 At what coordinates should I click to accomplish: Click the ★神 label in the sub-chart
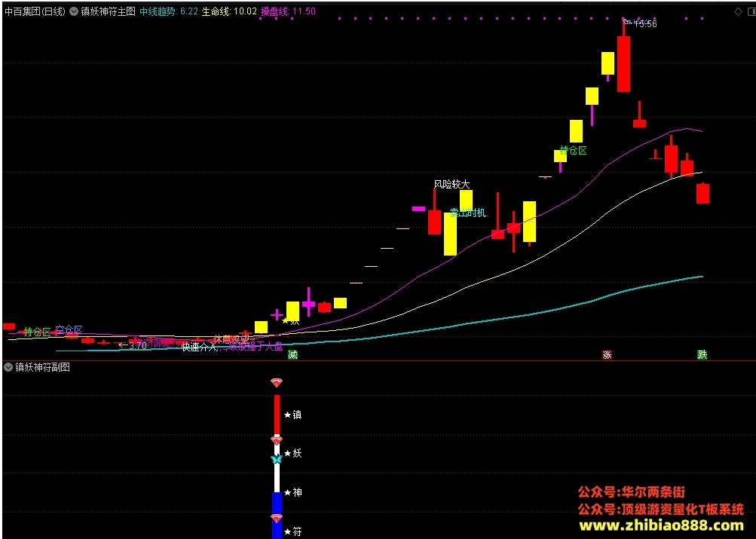pyautogui.click(x=293, y=492)
